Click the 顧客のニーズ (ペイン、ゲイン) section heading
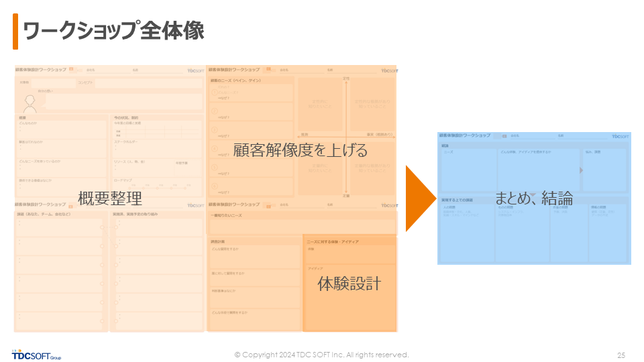644x362 pixels. point(236,80)
